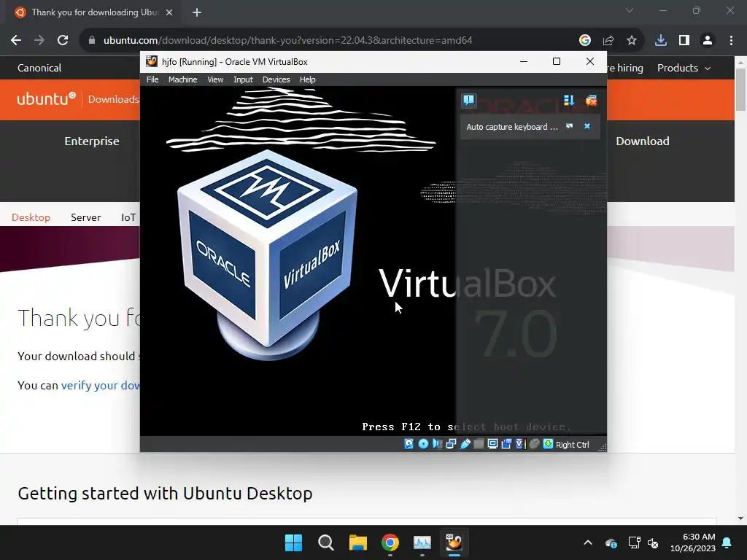Open Chrome downloads icon in toolbar
The height and width of the screenshot is (560, 747).
[x=661, y=40]
